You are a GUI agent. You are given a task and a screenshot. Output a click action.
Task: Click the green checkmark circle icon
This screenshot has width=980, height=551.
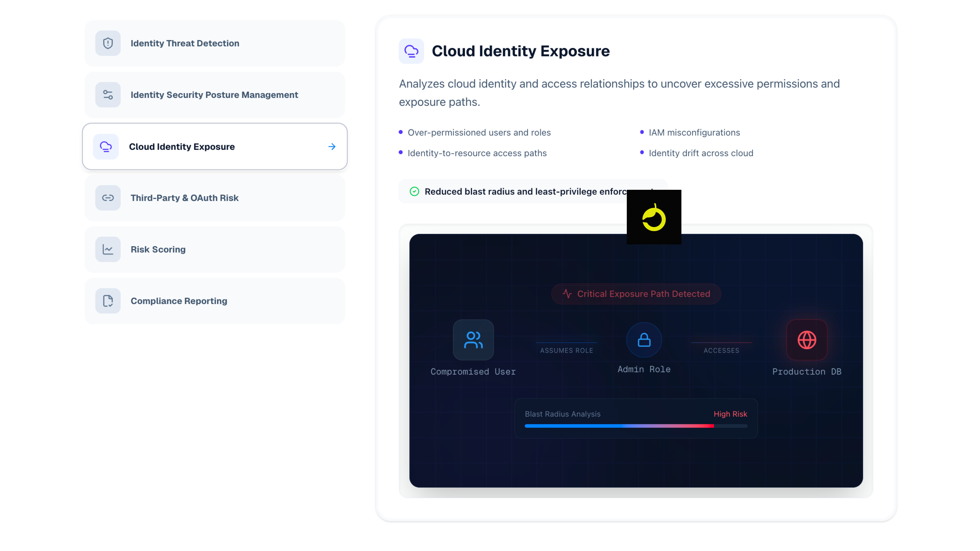tap(414, 191)
